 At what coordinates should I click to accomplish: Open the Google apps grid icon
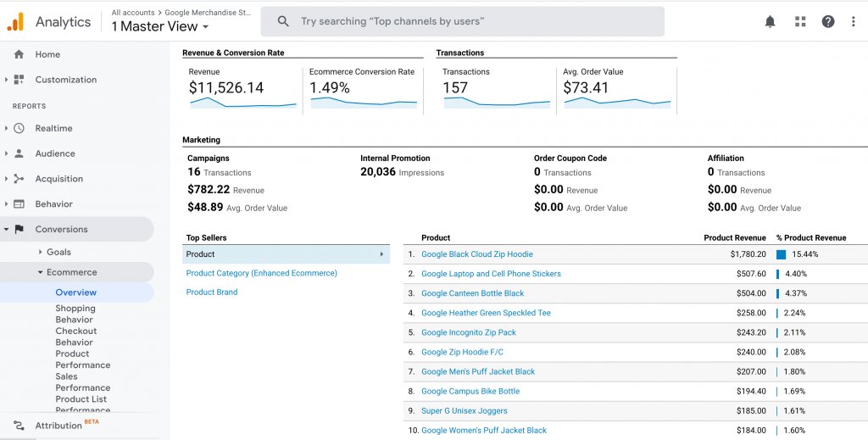pos(800,21)
